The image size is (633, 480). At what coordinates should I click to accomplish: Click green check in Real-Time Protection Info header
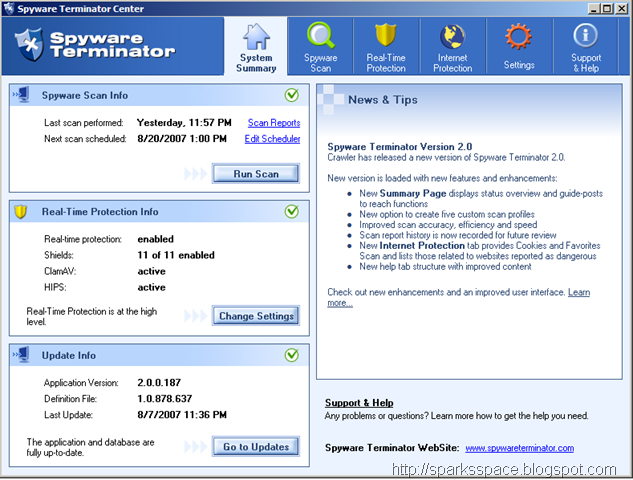(x=292, y=211)
